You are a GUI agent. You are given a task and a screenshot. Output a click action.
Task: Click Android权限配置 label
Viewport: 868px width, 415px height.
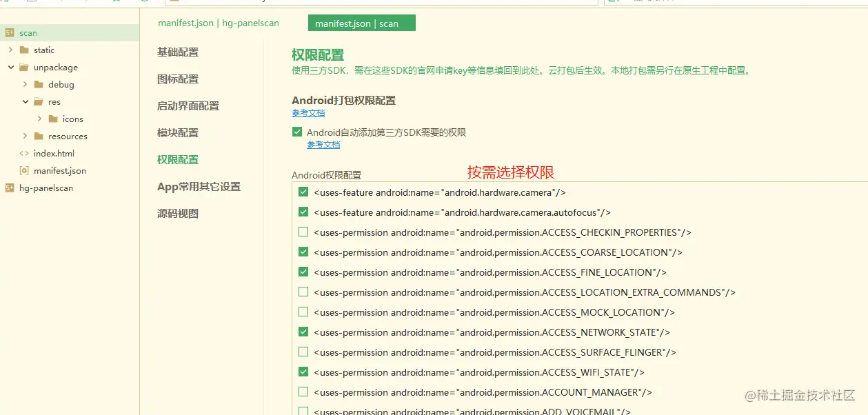[x=326, y=175]
